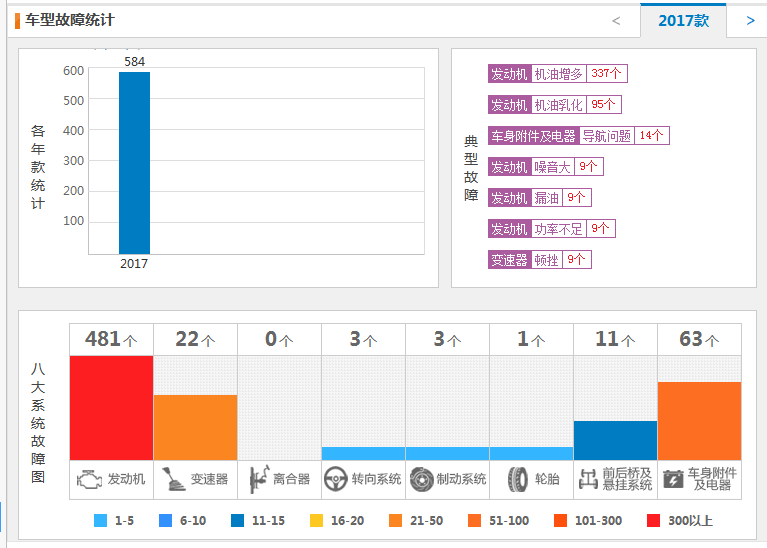Image resolution: width=767 pixels, height=548 pixels.
Task: Click the blue 前后桥及悬挂系统 fault bar
Action: [x=615, y=440]
